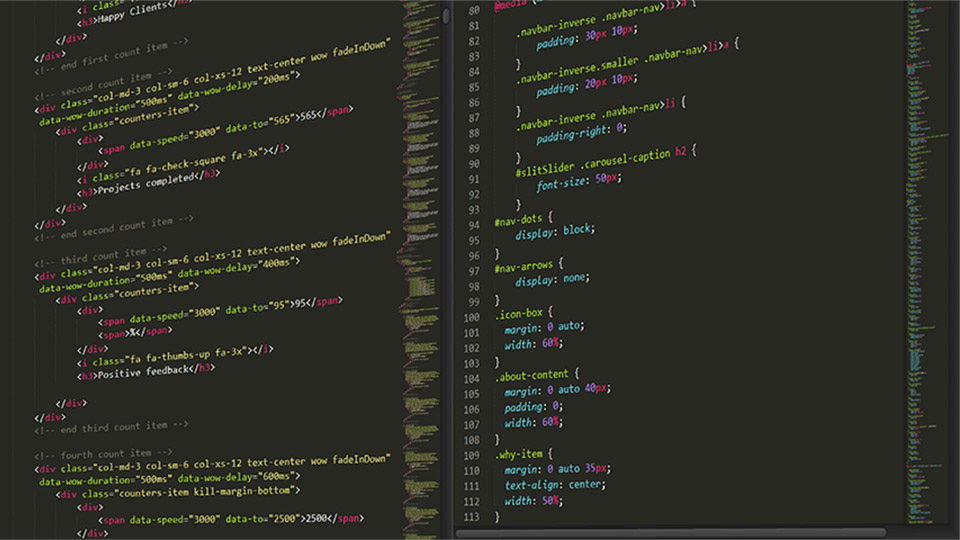
Task: Click the "Happy Clients" heading text
Action: (132, 13)
